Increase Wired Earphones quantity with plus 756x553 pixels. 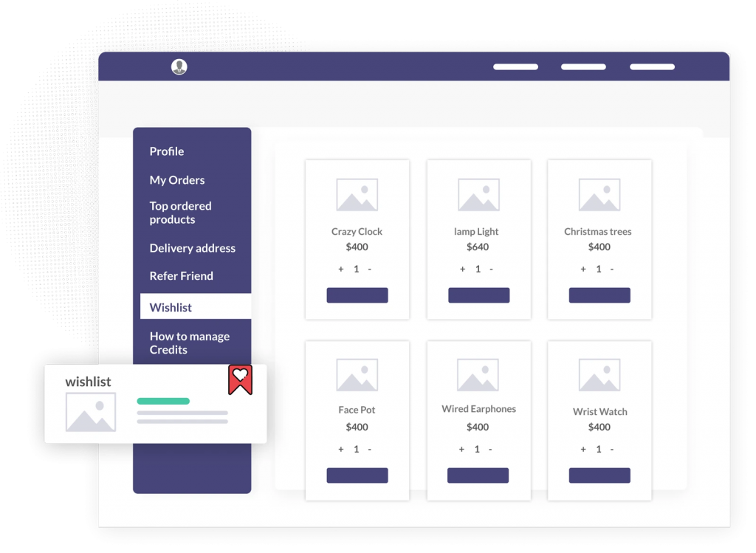tap(462, 449)
